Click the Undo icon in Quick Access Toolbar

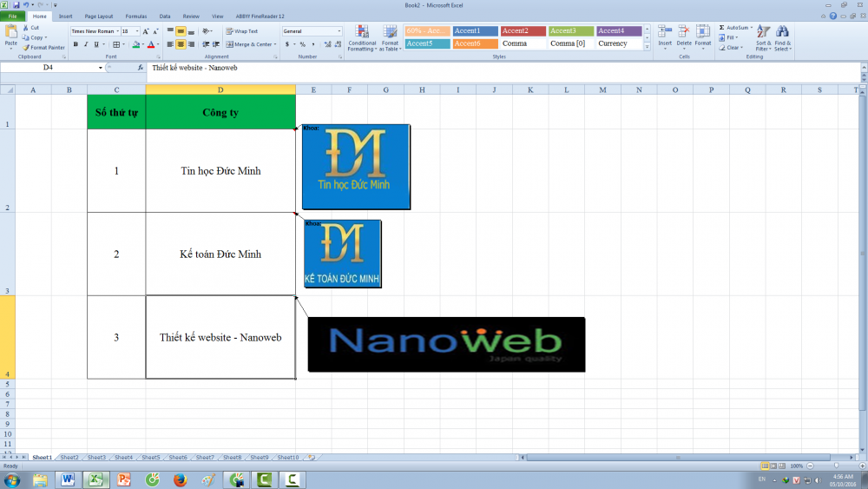point(25,5)
